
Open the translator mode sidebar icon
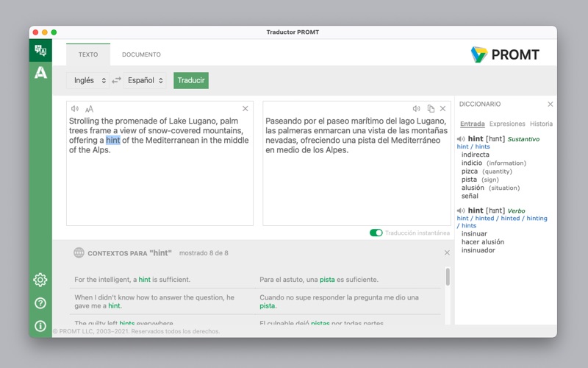tap(40, 50)
